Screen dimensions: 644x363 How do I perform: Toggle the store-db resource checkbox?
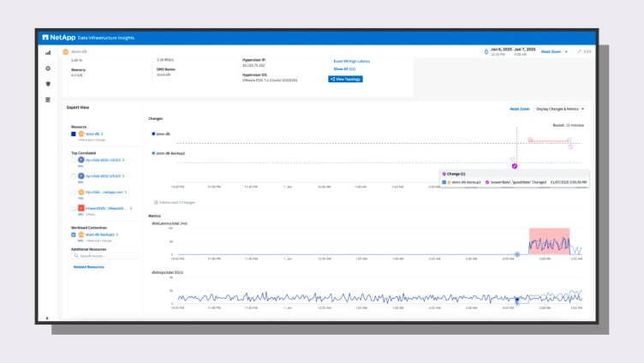[74, 134]
